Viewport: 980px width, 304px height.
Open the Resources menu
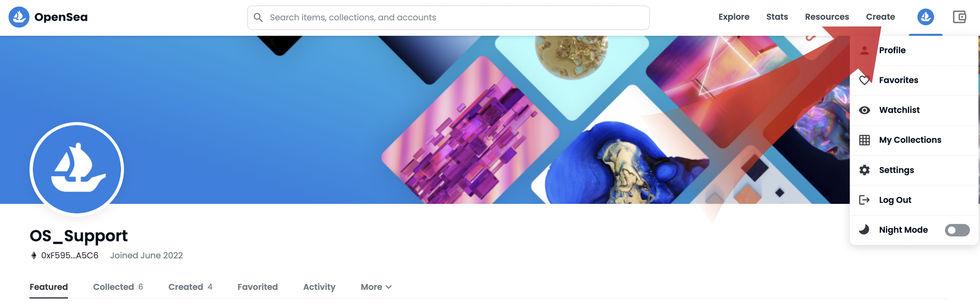(827, 17)
